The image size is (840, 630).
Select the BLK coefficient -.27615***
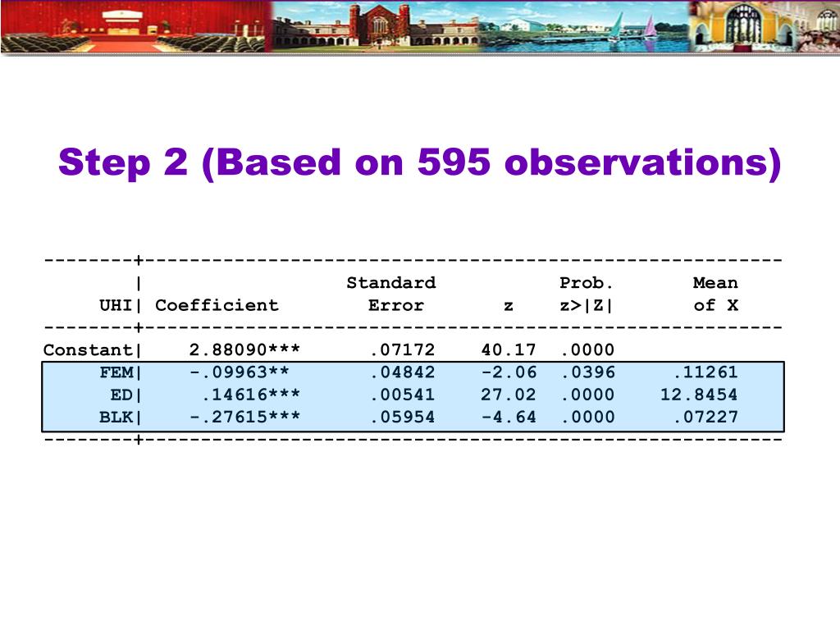click(x=244, y=417)
